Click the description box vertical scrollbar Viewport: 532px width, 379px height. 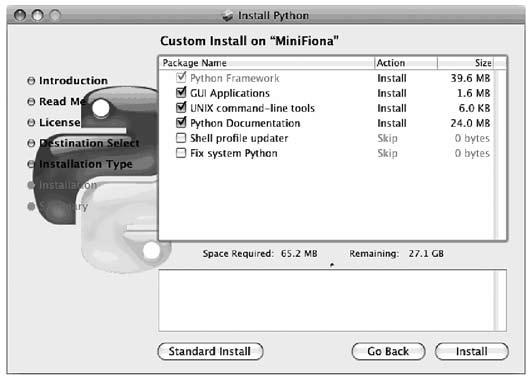pos(500,300)
